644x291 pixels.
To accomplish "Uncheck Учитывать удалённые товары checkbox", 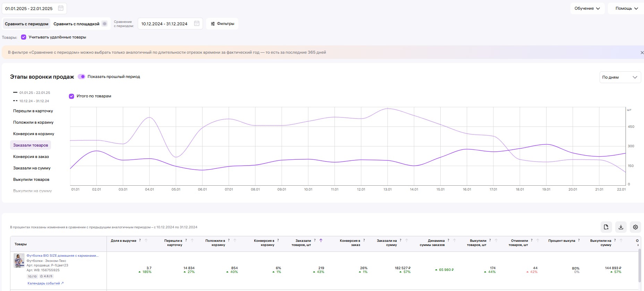I will coord(24,37).
